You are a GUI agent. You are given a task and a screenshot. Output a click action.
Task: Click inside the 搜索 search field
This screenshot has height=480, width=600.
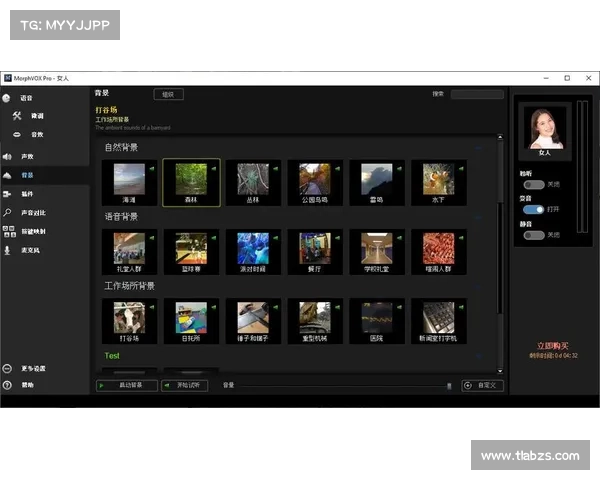click(477, 94)
